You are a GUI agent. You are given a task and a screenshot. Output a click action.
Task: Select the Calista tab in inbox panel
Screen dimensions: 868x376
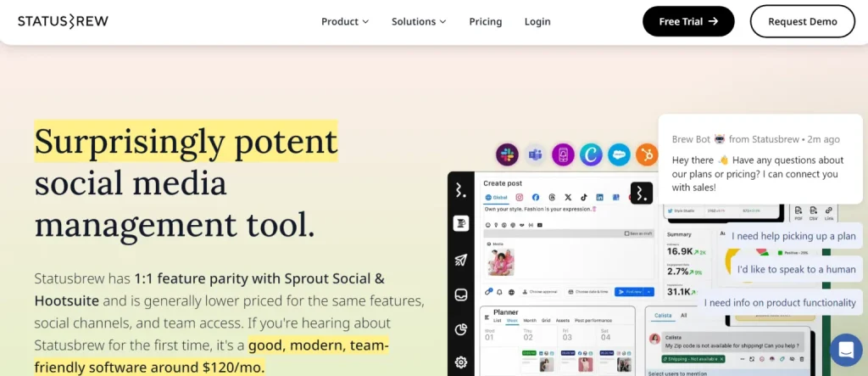tap(663, 316)
